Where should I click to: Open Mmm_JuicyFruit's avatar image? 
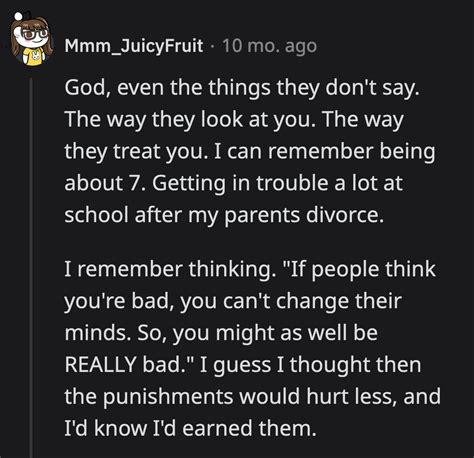[31, 39]
